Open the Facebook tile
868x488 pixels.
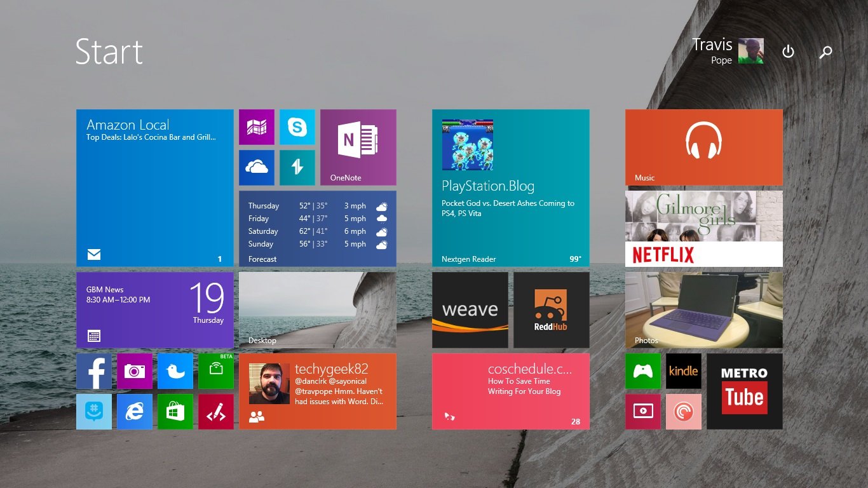pos(94,371)
